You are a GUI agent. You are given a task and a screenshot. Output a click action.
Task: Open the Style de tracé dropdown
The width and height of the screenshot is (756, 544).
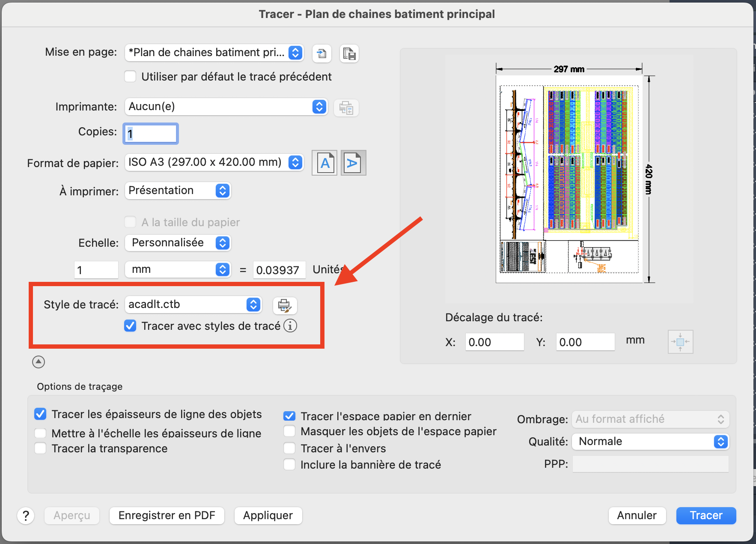click(x=193, y=305)
